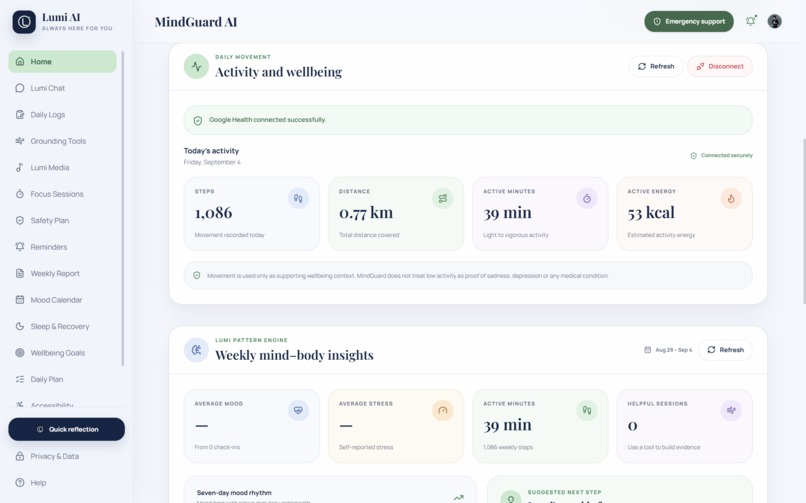
Task: Click the Emergency support button
Action: tap(689, 22)
